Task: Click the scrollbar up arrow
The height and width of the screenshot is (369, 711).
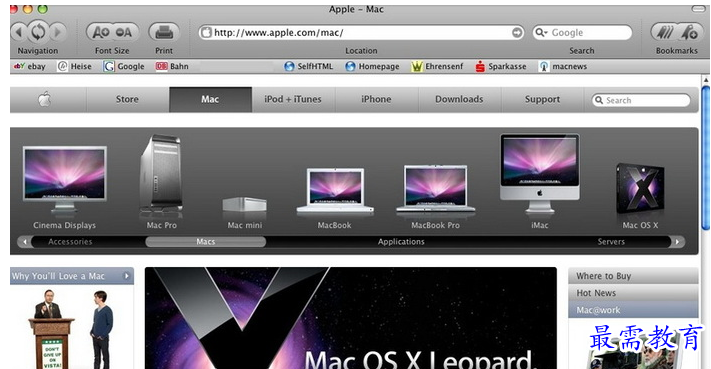Action: pyautogui.click(x=706, y=80)
